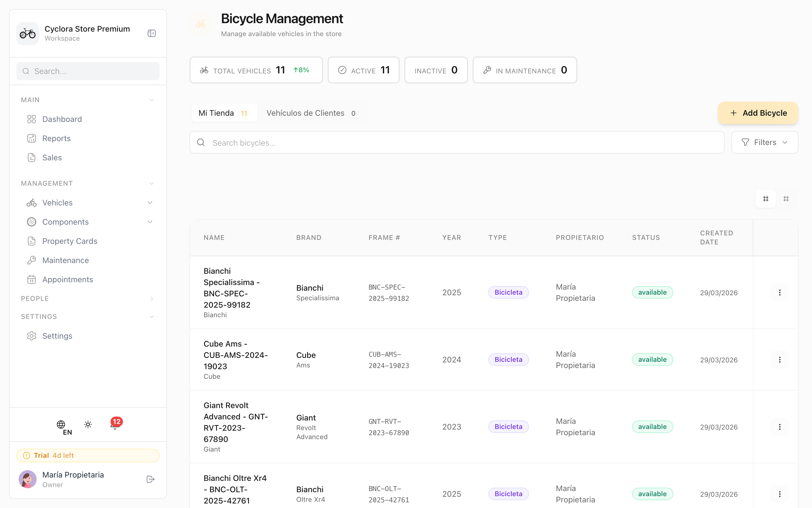This screenshot has height=508, width=812.
Task: Collapse the SETTINGS section chevron
Action: (x=152, y=316)
